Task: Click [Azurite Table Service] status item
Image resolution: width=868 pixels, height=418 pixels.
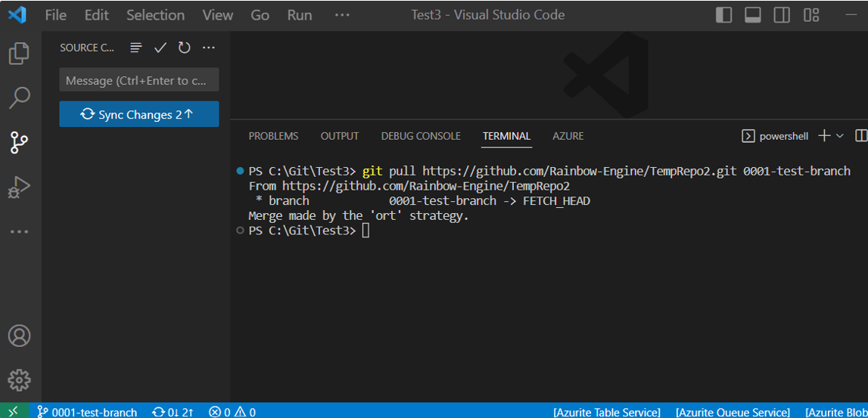Action: click(607, 412)
